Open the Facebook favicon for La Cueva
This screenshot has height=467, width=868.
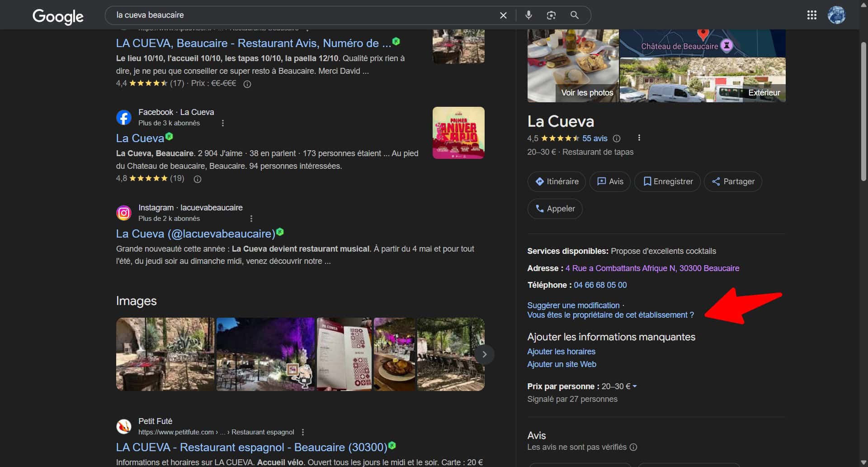click(124, 118)
